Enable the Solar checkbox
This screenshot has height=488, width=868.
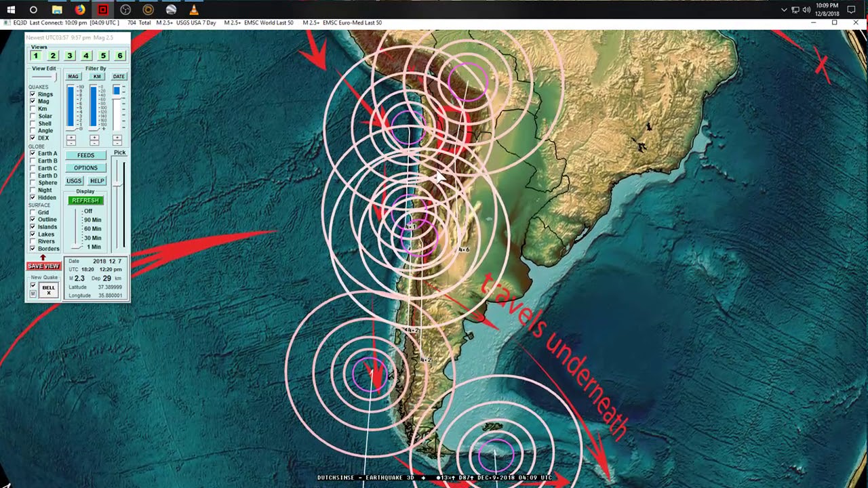click(x=33, y=116)
